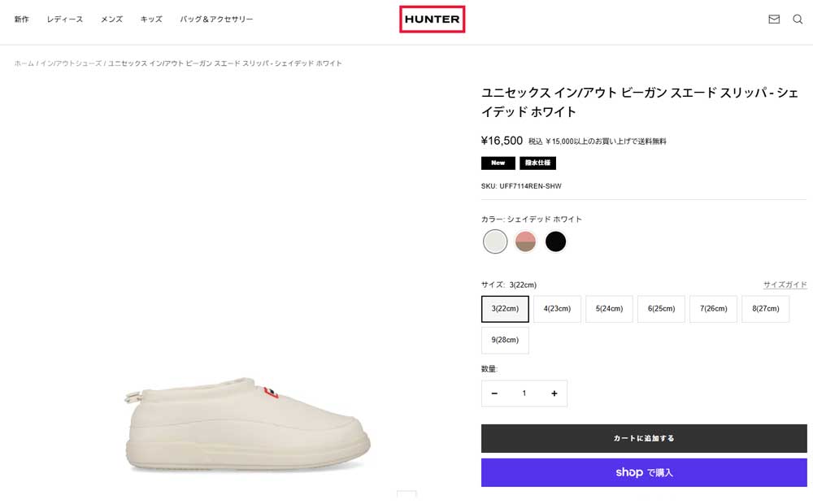Open the 新作 menu

coord(21,20)
